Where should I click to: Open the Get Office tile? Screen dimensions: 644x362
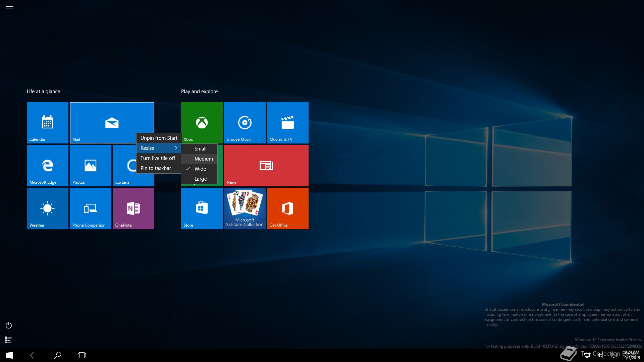point(288,208)
